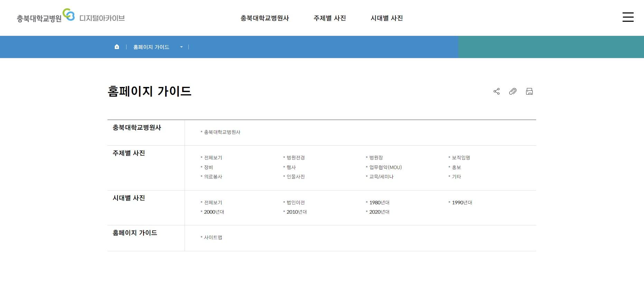Click the 교육/세미나 link
This screenshot has width=644, height=282.
pyautogui.click(x=381, y=177)
